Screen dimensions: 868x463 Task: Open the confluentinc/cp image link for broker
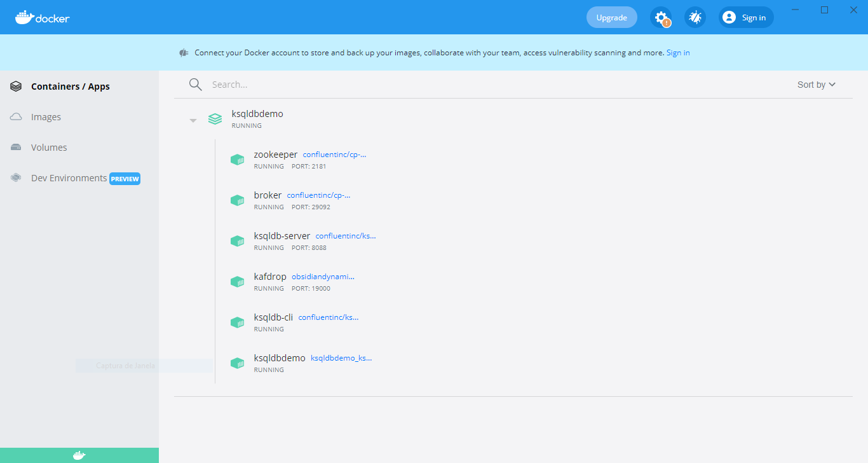click(318, 195)
